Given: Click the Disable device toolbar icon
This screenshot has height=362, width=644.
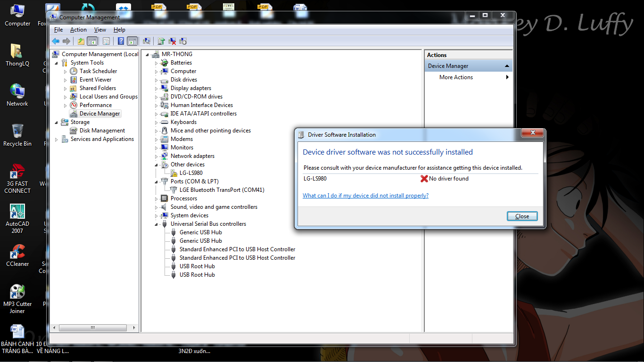Looking at the screenshot, I should coord(183,41).
